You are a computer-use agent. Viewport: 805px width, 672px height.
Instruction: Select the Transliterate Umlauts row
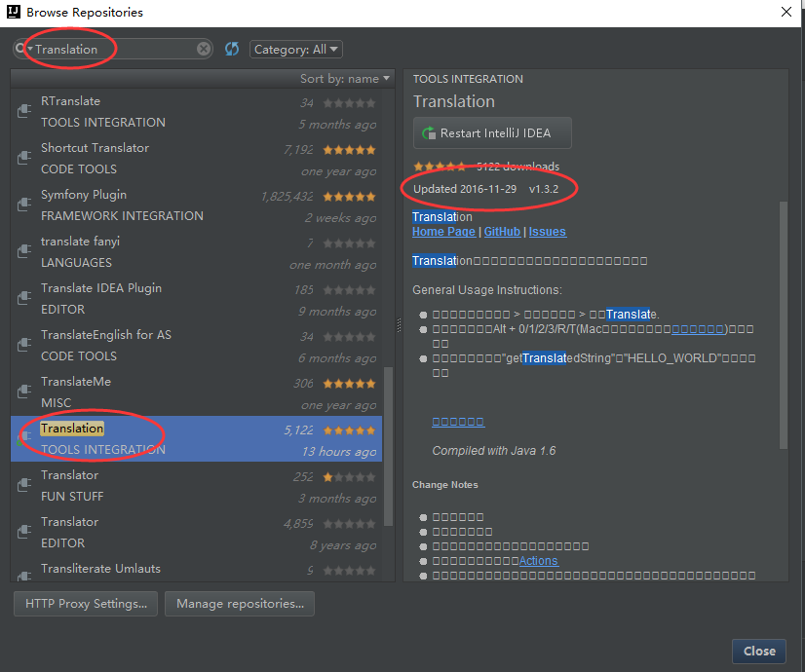pos(197,570)
